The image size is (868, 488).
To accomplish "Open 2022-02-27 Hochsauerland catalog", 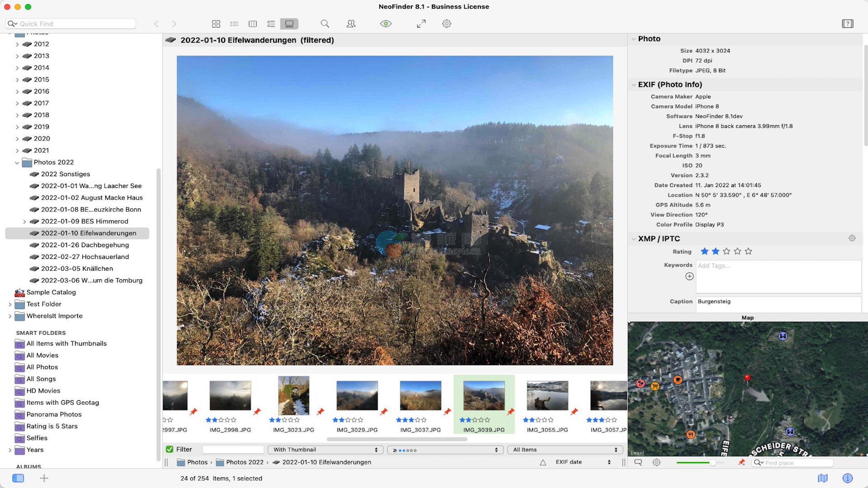I will (x=85, y=257).
